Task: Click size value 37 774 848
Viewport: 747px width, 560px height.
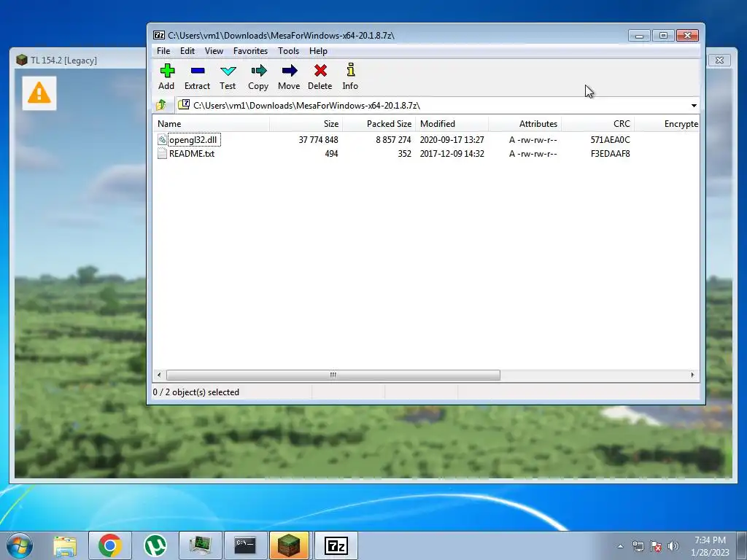Action: 318,139
